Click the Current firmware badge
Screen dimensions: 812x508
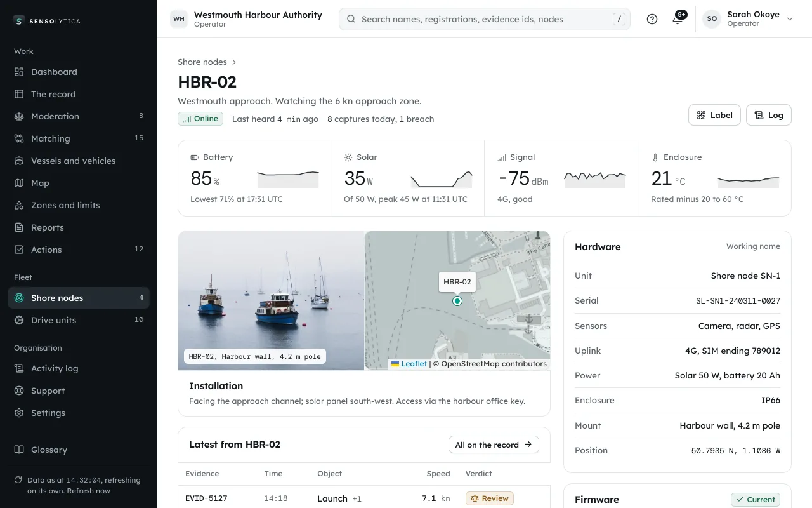point(756,500)
